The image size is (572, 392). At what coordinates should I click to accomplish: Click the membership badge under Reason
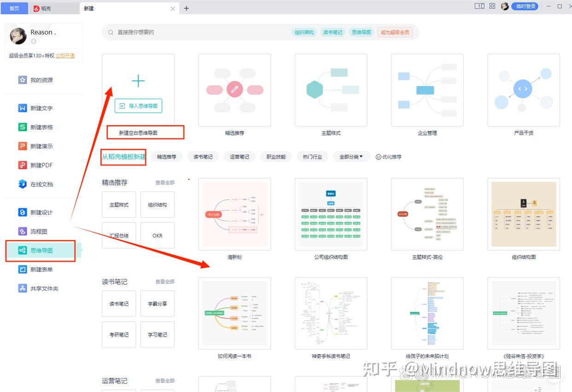tap(33, 41)
